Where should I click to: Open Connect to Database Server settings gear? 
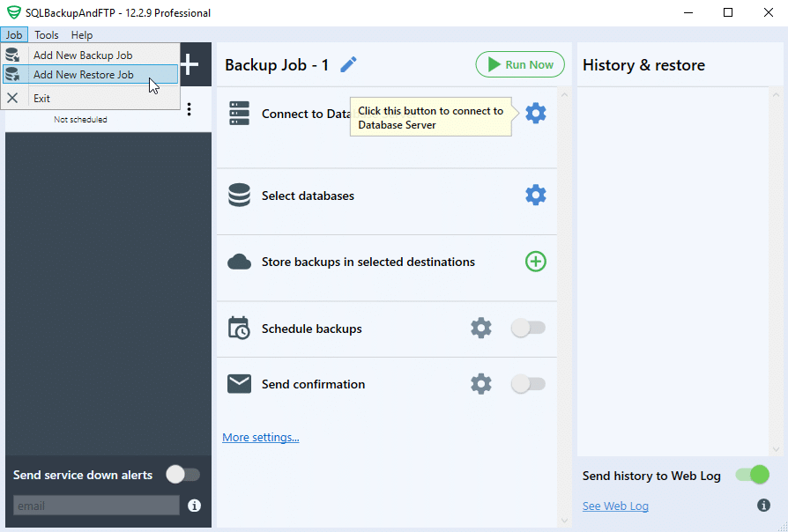pyautogui.click(x=535, y=113)
